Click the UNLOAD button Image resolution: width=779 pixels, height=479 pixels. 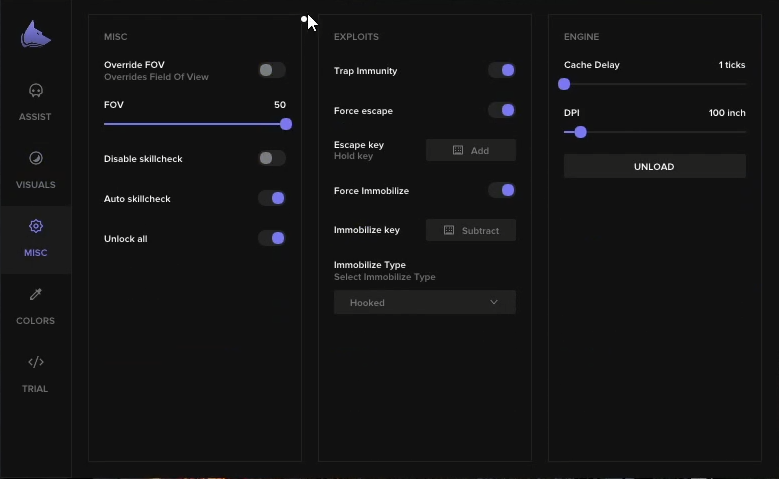[x=654, y=166]
